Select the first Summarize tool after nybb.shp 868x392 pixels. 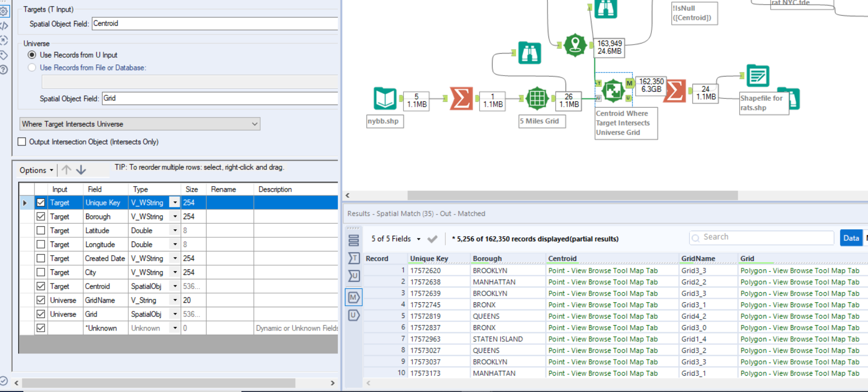click(461, 98)
